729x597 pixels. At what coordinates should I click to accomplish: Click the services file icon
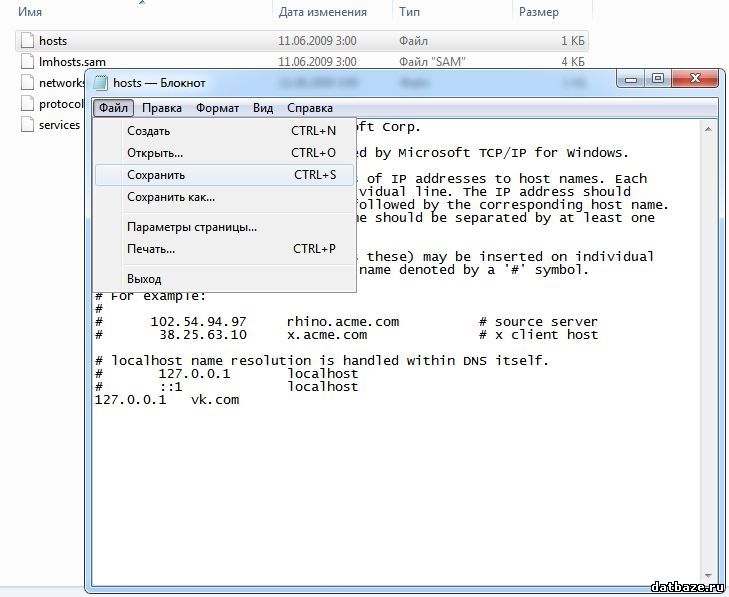[27, 125]
